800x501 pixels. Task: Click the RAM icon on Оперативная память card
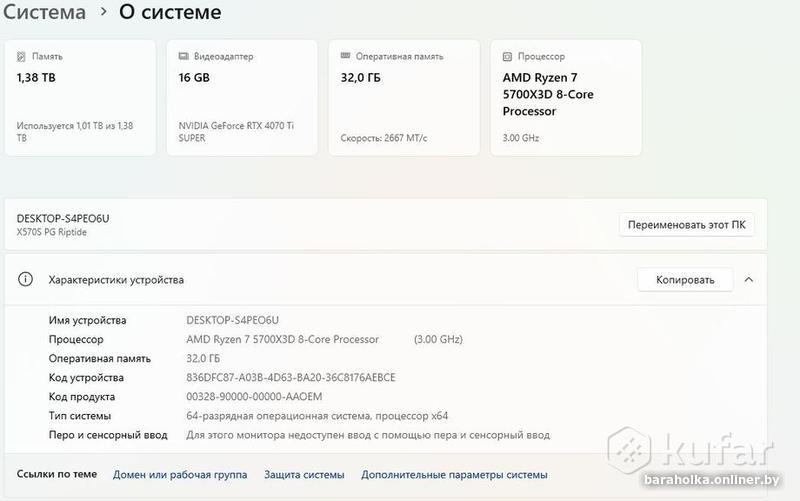[346, 57]
